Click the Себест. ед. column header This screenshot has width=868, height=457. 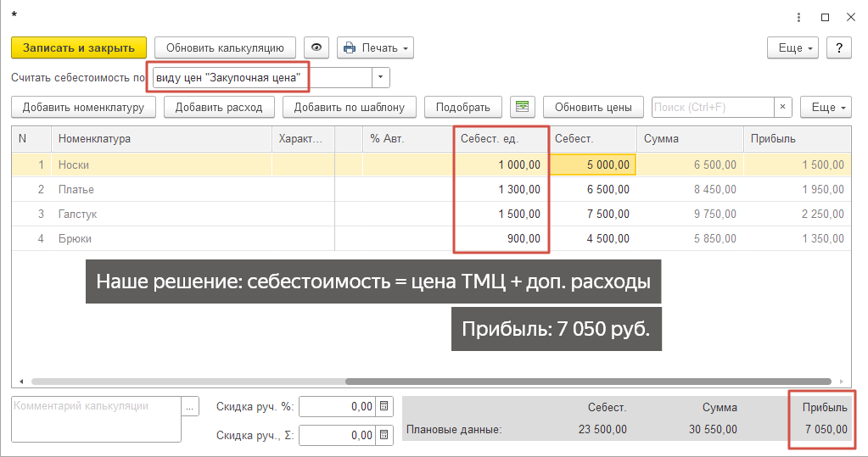pos(501,139)
